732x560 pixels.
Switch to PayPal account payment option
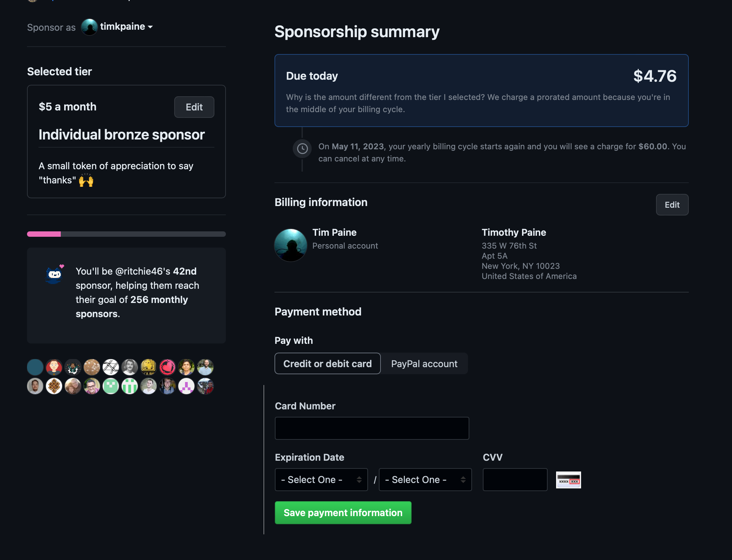[x=424, y=363]
